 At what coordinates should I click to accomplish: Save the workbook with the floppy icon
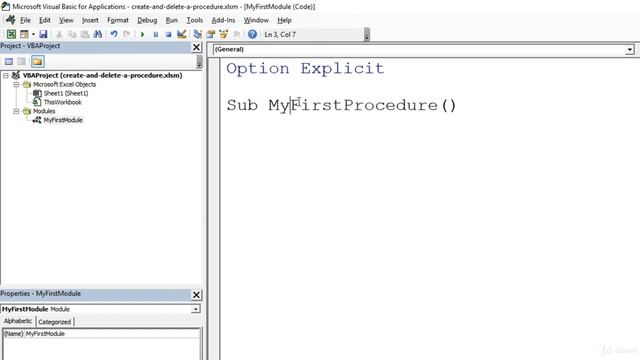tap(43, 34)
